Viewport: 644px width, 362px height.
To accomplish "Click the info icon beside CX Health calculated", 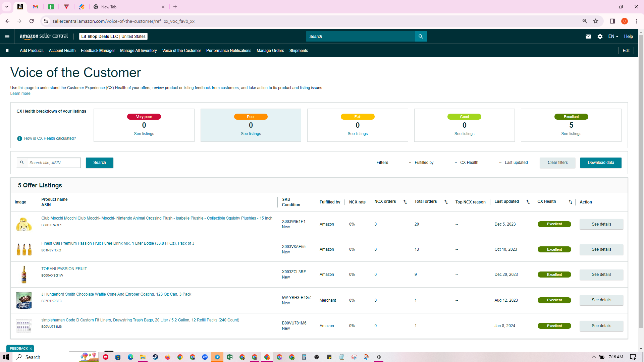I will pyautogui.click(x=20, y=138).
